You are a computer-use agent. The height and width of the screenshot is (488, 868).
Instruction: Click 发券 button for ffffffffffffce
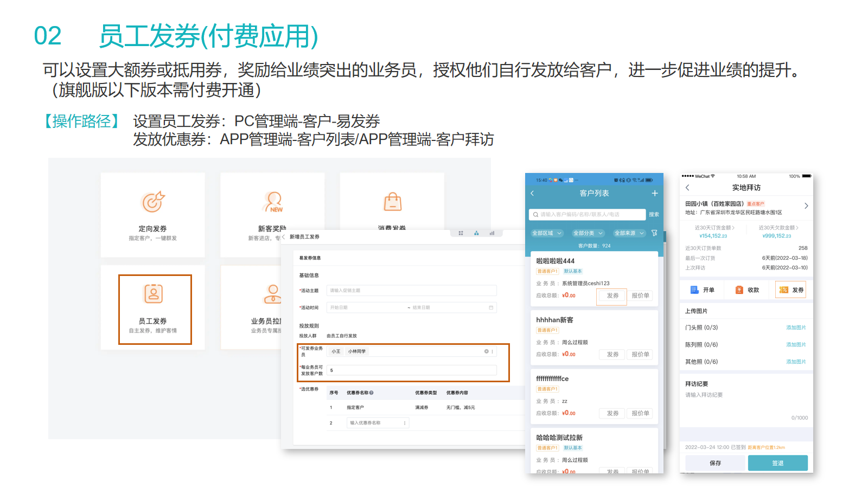612,413
